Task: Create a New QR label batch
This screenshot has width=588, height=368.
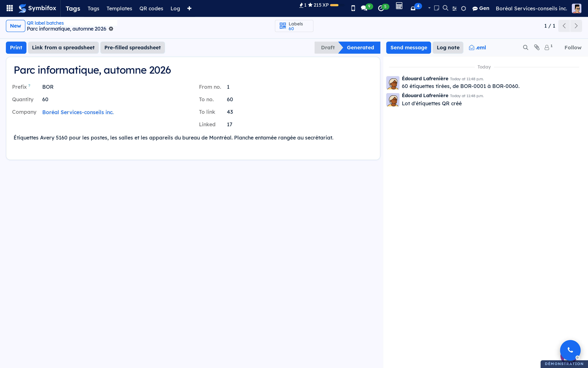Action: pyautogui.click(x=16, y=26)
